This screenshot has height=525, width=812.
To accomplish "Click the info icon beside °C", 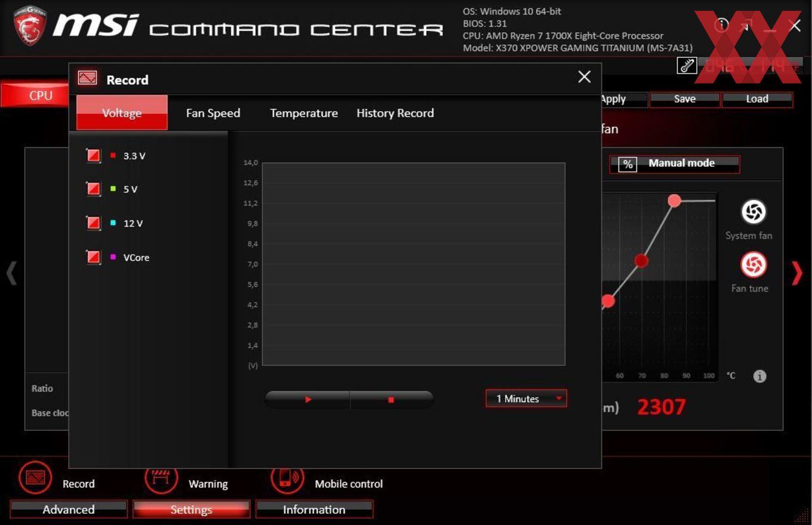I will click(x=759, y=376).
